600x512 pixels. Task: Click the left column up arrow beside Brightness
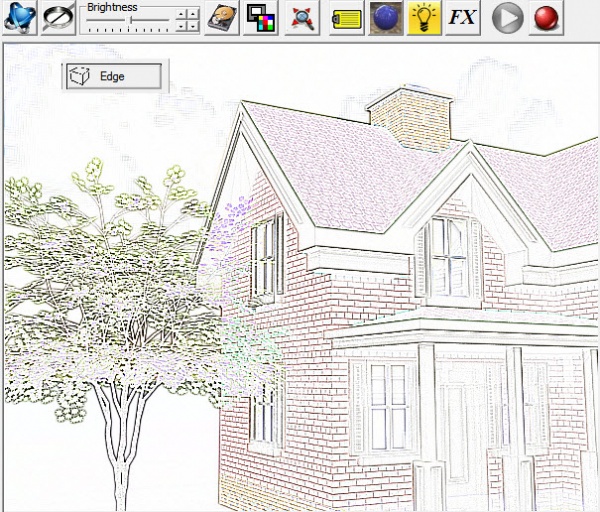(182, 14)
